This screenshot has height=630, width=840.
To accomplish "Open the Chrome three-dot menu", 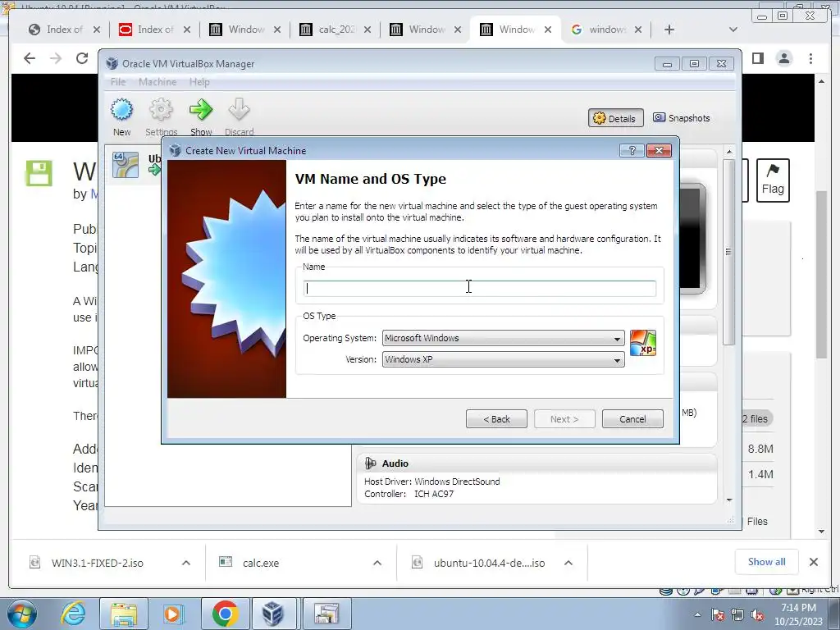I will [x=811, y=58].
